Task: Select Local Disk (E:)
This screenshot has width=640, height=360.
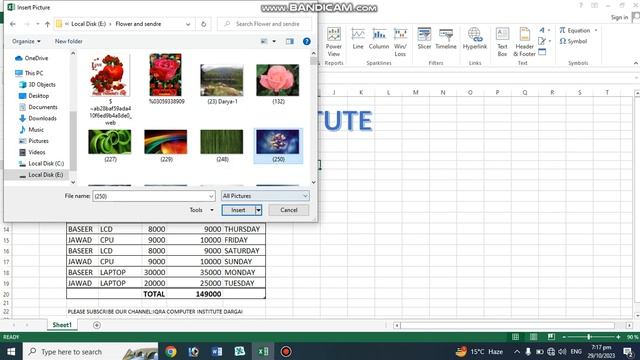Action: [x=41, y=175]
